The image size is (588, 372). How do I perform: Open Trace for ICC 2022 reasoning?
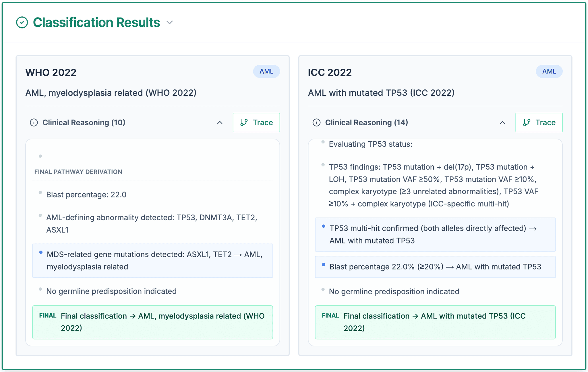(x=539, y=122)
